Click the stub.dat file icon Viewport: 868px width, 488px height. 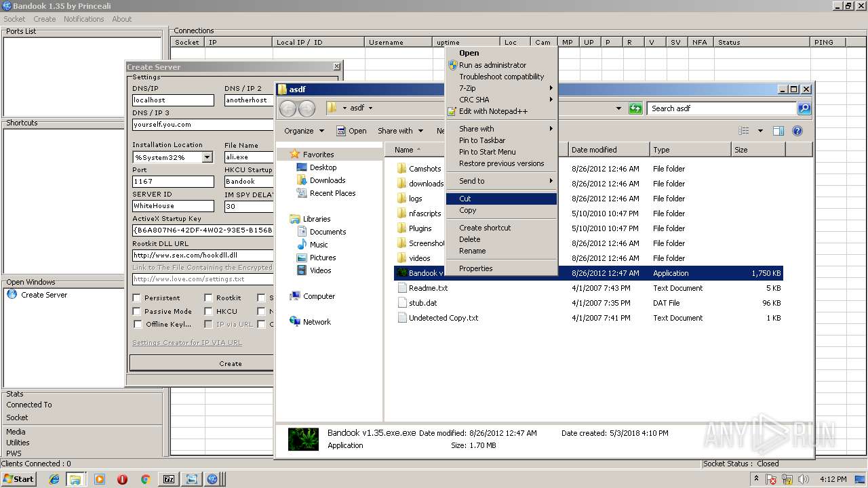point(401,303)
